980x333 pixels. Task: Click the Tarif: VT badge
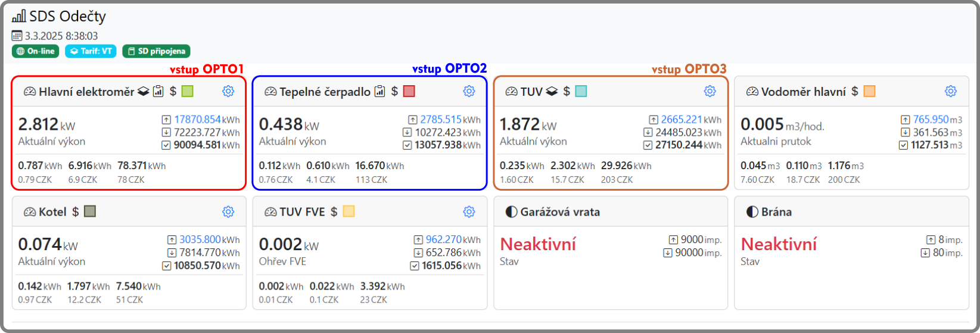[91, 51]
